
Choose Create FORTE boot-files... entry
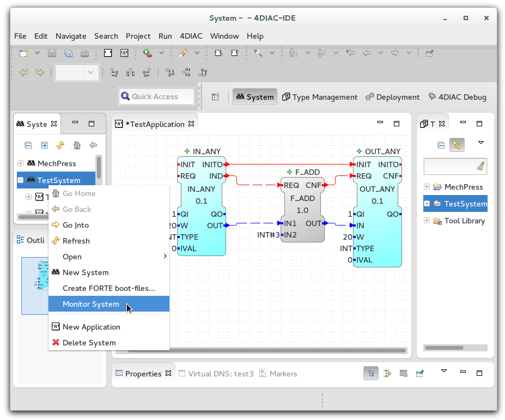coord(108,288)
